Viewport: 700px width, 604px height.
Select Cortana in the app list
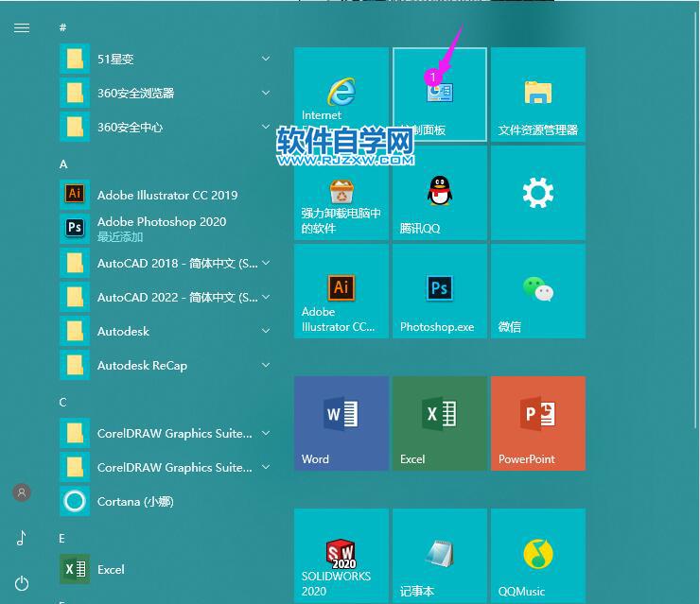(134, 502)
